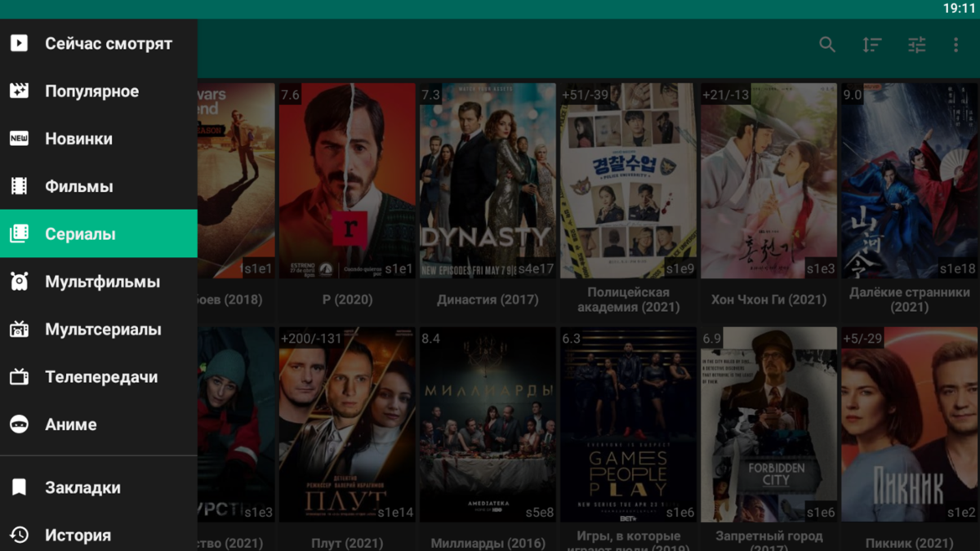Click the s4e17 episode label
980x551 pixels.
click(535, 269)
